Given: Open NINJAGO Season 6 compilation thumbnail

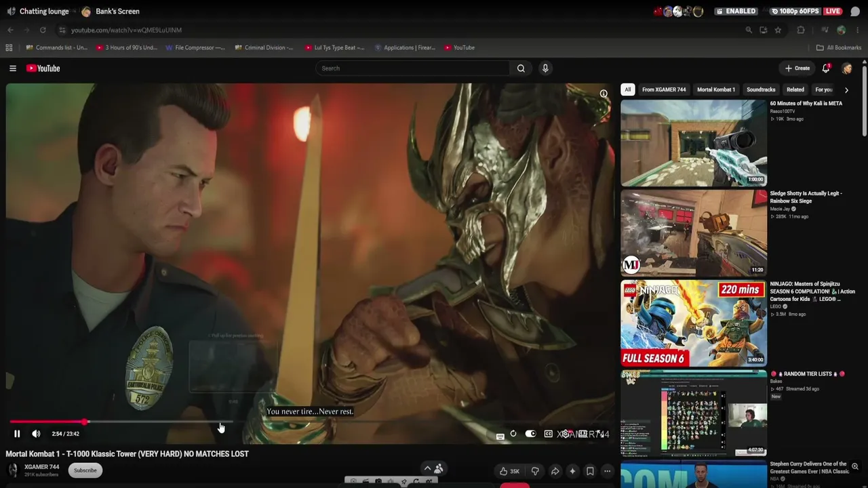Looking at the screenshot, I should (694, 323).
